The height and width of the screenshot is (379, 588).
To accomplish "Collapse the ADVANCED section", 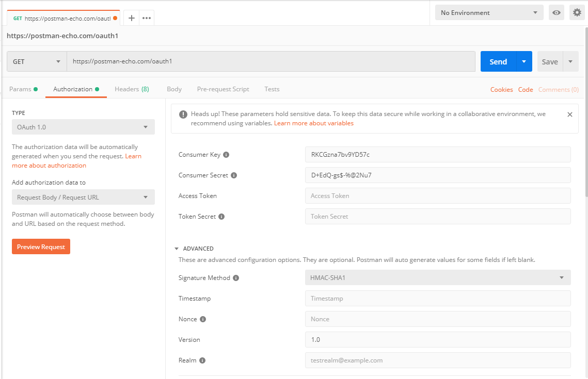I will click(177, 249).
